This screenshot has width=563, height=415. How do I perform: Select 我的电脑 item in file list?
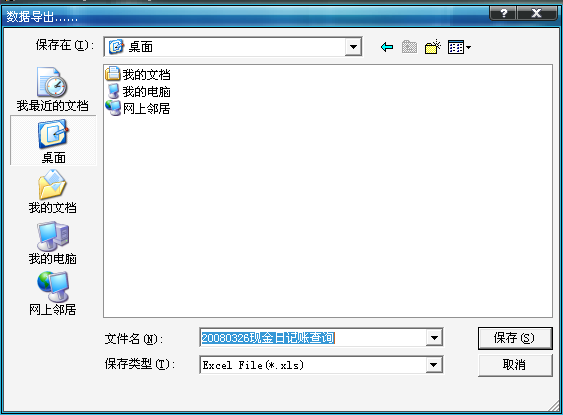click(138, 92)
